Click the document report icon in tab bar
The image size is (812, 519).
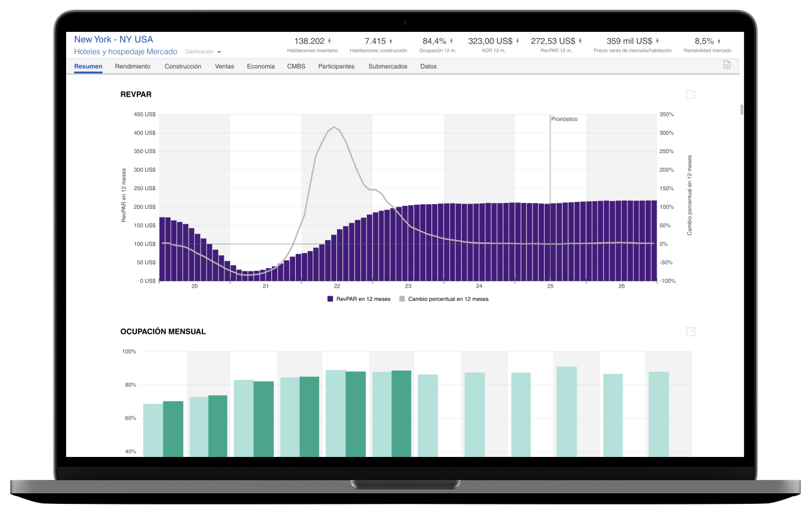(727, 65)
